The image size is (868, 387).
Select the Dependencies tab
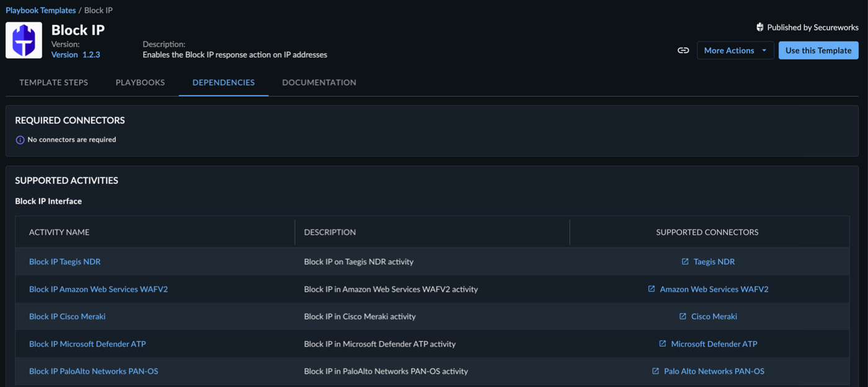223,82
